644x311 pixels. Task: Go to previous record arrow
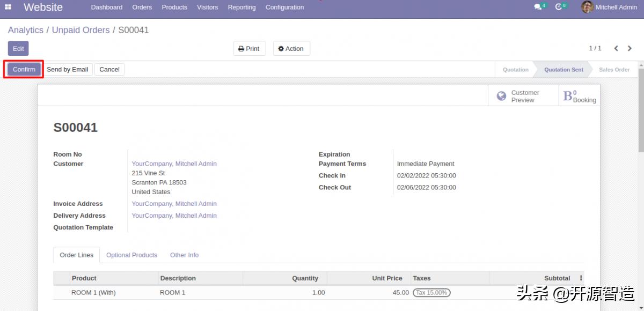point(616,49)
